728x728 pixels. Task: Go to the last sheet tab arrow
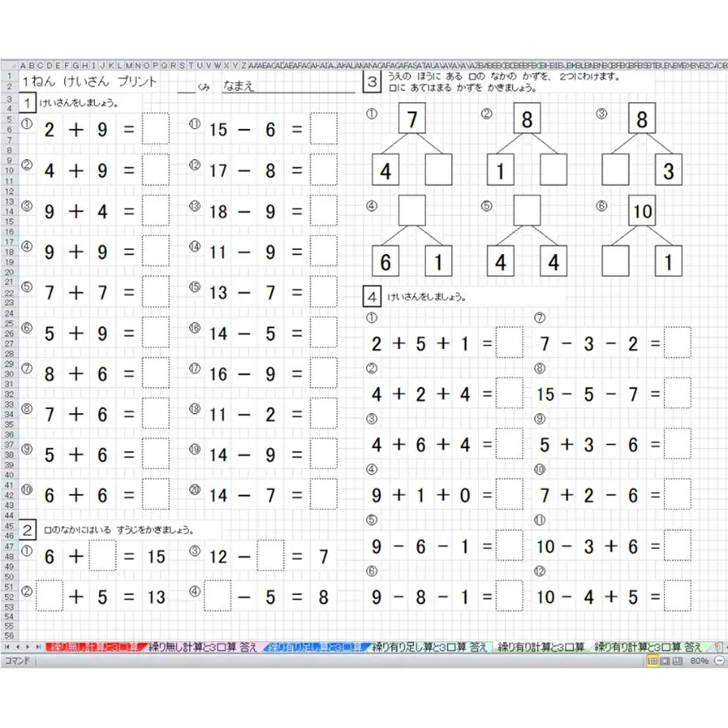pyautogui.click(x=38, y=646)
